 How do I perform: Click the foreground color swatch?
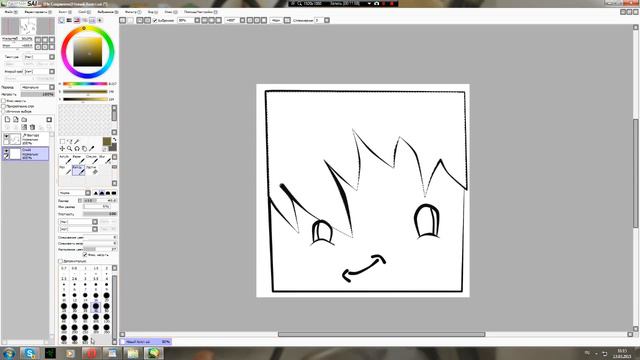107,141
